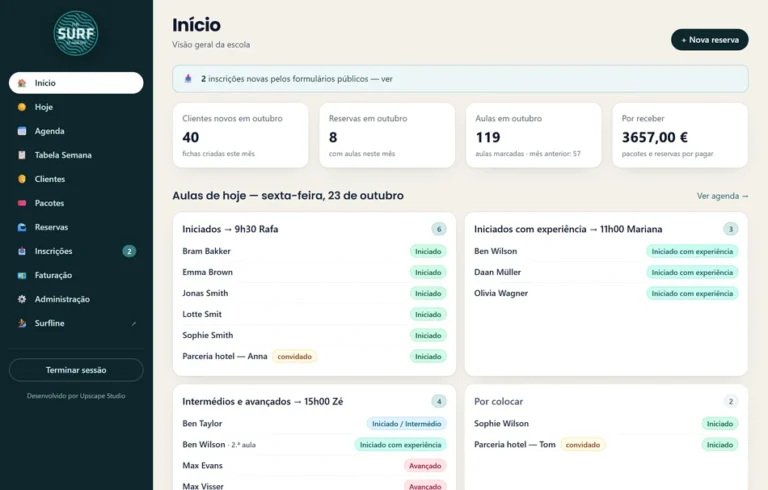Click the Tabela Semana clipboard icon
Viewport: 768px width, 490px height.
(22, 155)
